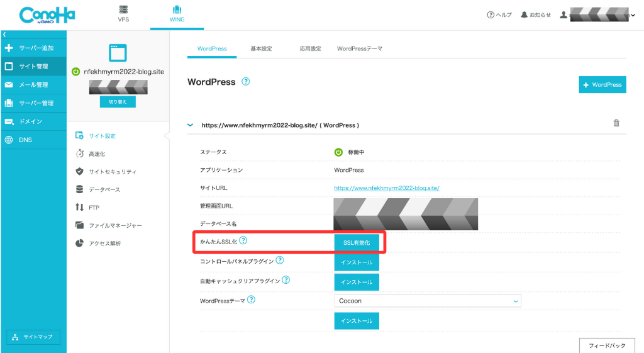Click the SSL有効化 button
The image size is (644, 353).
[357, 243]
